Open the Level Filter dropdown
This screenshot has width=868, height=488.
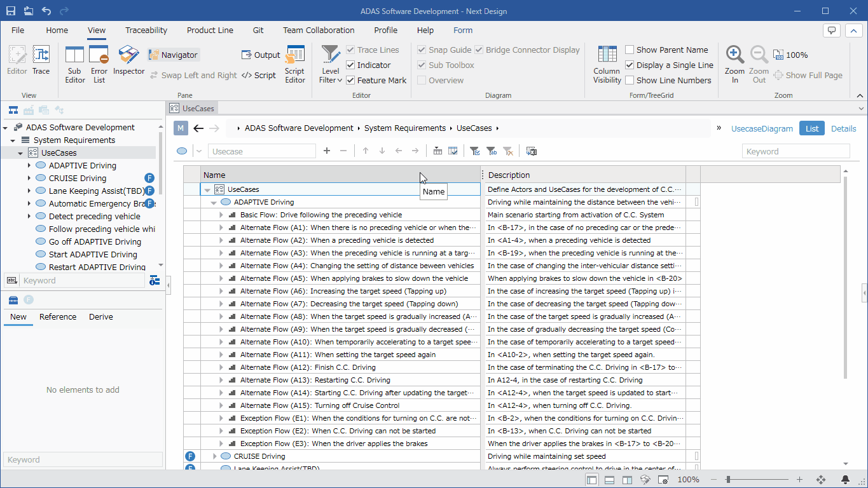click(331, 64)
